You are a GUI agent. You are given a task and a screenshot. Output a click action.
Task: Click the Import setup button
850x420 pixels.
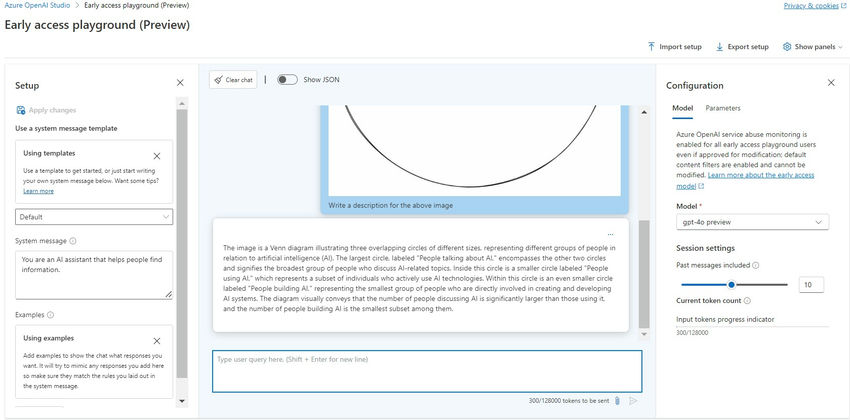pyautogui.click(x=674, y=47)
